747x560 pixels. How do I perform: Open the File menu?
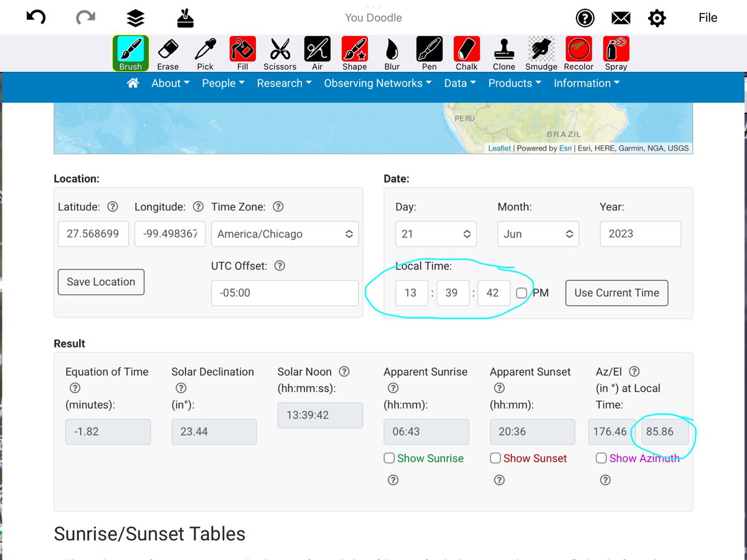click(x=708, y=18)
